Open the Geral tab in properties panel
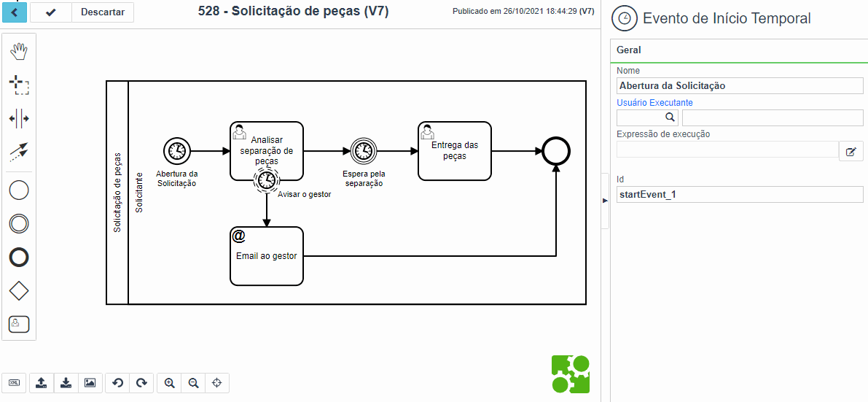Screen dimensions: 868x402 pos(628,50)
